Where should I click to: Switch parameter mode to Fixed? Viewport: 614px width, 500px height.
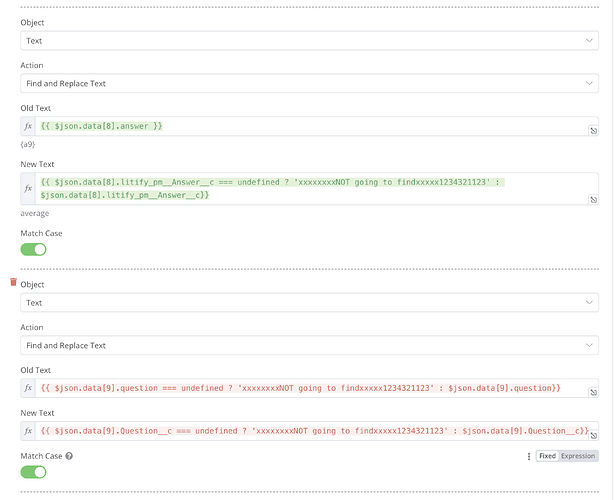point(547,456)
